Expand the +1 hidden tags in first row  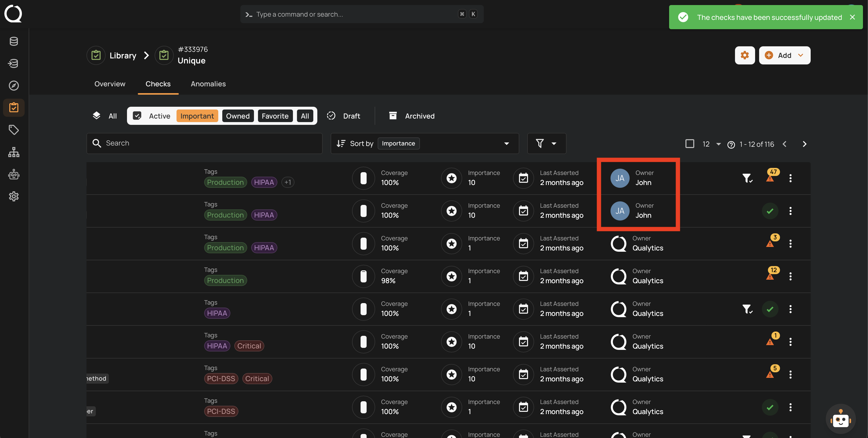click(x=287, y=182)
